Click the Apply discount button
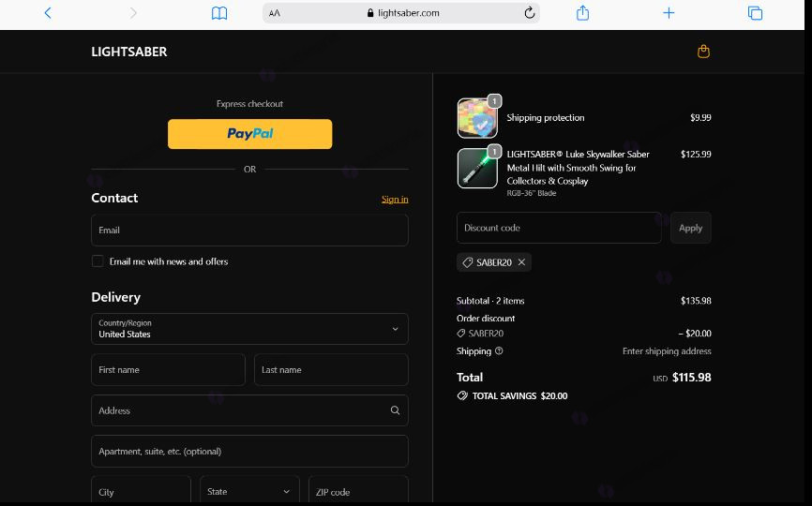 (x=690, y=228)
